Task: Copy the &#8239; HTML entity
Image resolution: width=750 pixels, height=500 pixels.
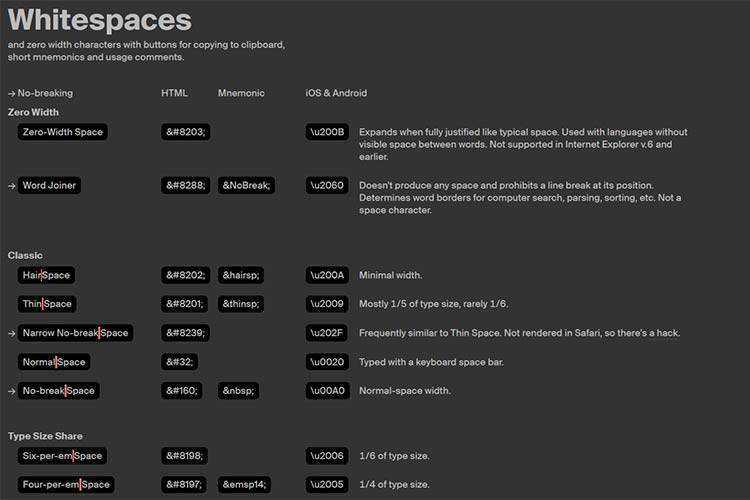Action: (186, 333)
